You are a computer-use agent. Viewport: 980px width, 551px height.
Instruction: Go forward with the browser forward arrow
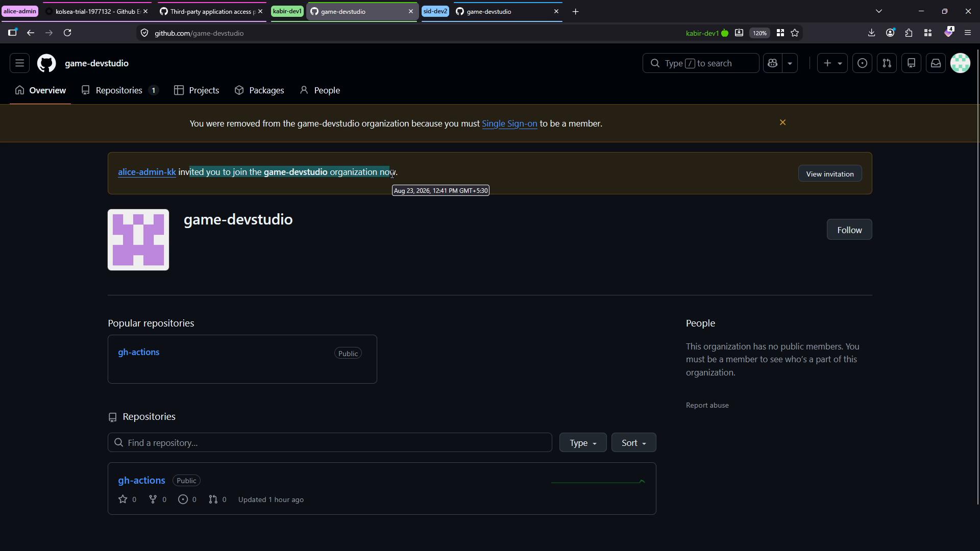point(49,33)
